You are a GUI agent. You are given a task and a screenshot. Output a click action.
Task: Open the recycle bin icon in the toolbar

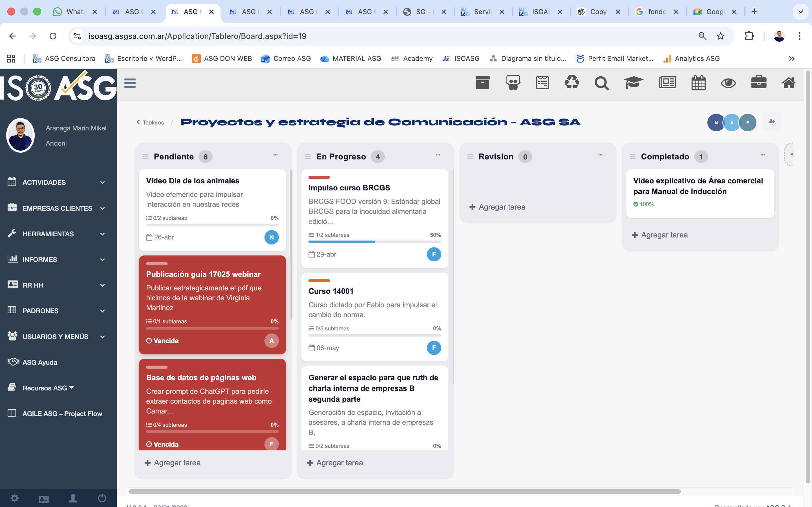pos(572,83)
